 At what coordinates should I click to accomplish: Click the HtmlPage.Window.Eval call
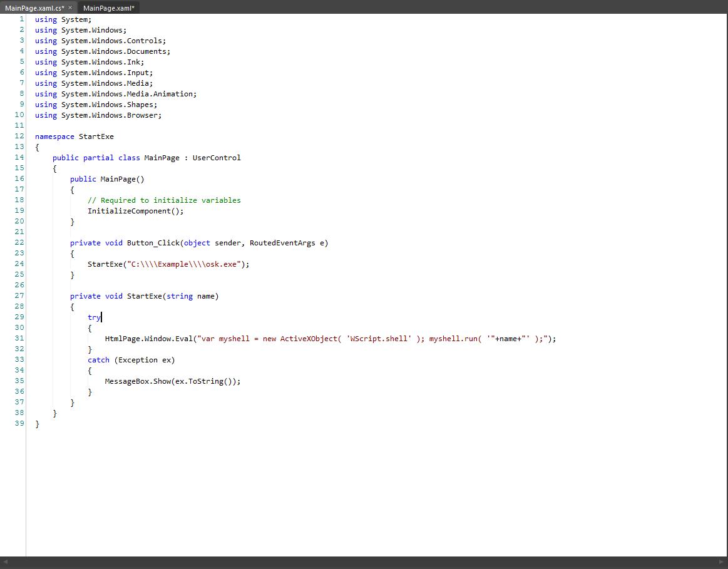tap(149, 339)
